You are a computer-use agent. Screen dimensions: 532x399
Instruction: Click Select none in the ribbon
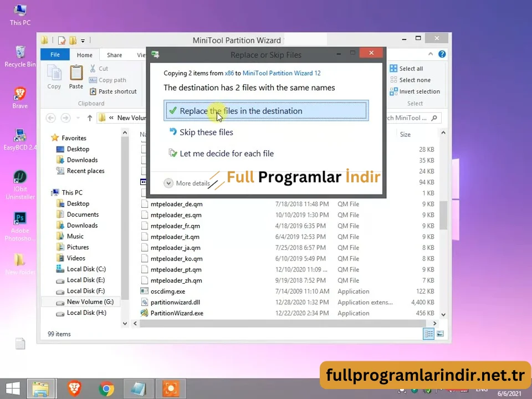pyautogui.click(x=410, y=80)
